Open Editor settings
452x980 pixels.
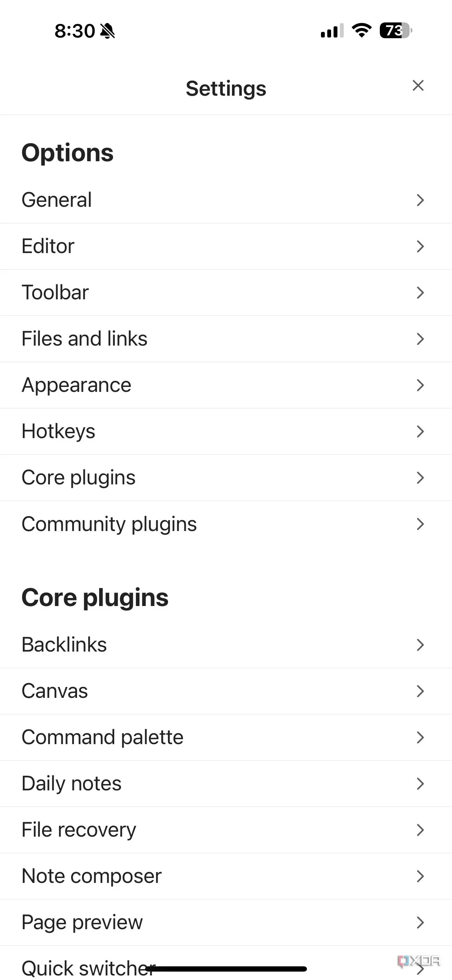(x=48, y=246)
